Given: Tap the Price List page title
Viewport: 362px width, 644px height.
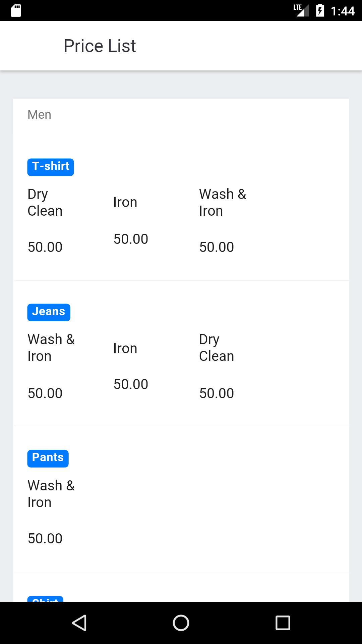Looking at the screenshot, I should (100, 46).
